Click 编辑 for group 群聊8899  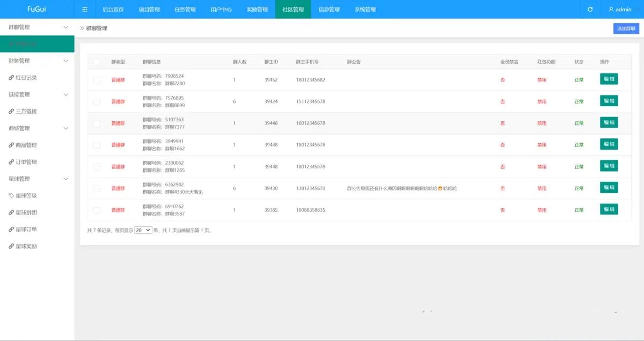click(609, 101)
